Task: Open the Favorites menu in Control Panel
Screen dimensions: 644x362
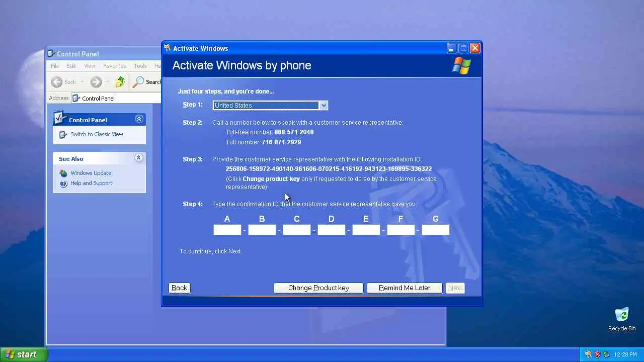Action: coord(115,66)
